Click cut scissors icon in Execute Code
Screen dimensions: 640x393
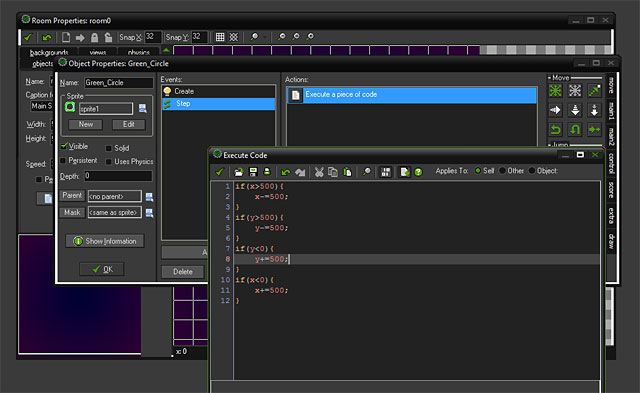(x=319, y=172)
